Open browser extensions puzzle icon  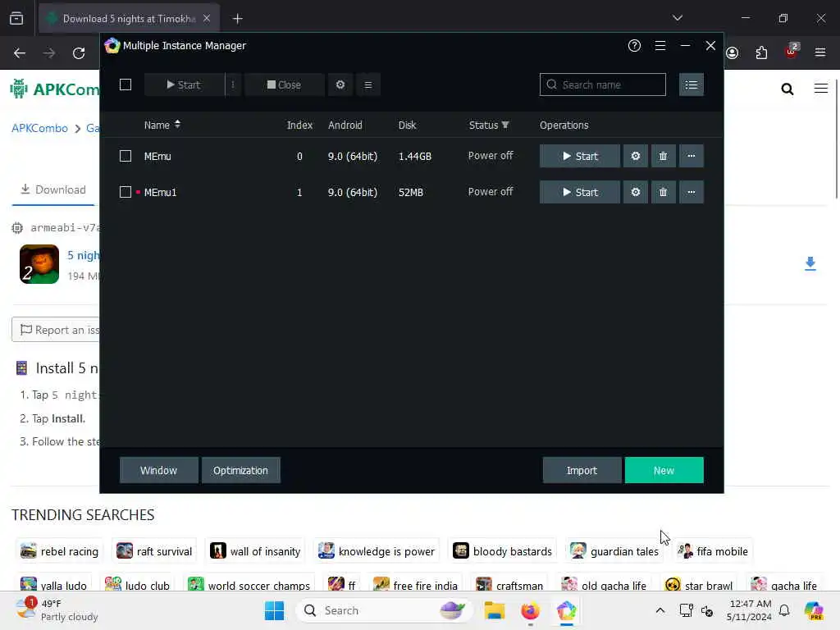[761, 53]
